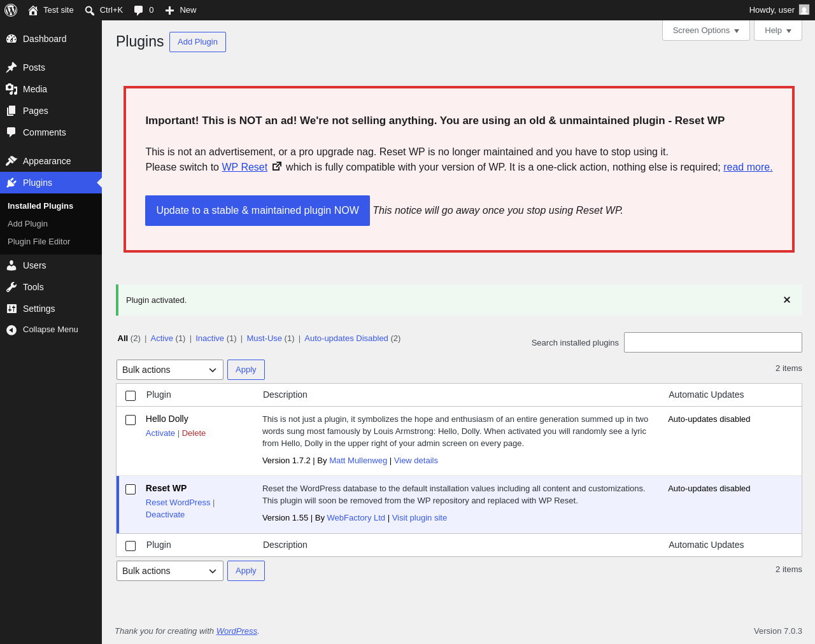This screenshot has width=815, height=644.
Task: Check the Reset WP plugin checkbox
Action: [131, 489]
